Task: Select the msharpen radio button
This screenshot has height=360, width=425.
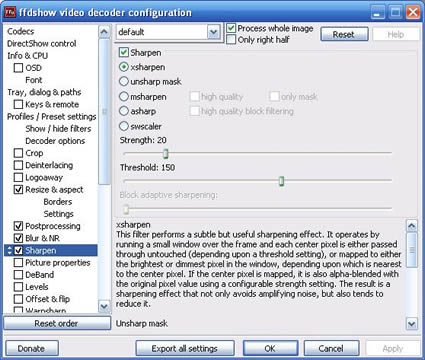Action: coord(124,97)
